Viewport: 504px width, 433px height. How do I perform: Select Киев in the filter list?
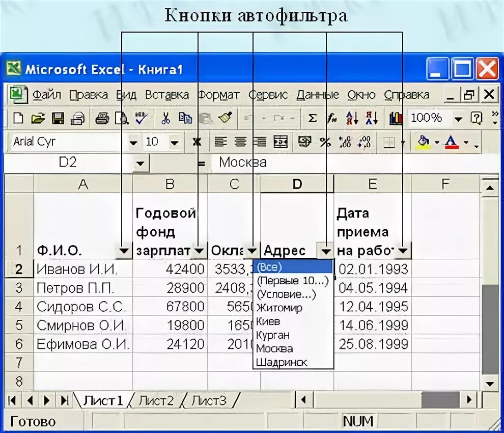pos(293,321)
